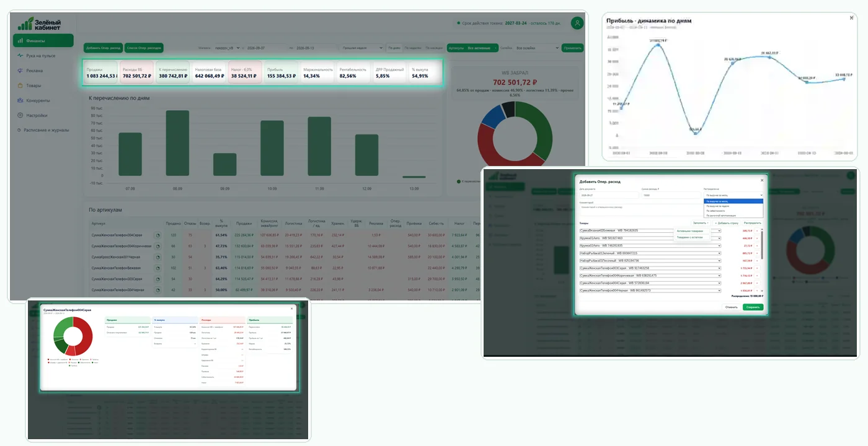Open the Магазин store dropdown
This screenshot has width=868, height=446.
227,48
